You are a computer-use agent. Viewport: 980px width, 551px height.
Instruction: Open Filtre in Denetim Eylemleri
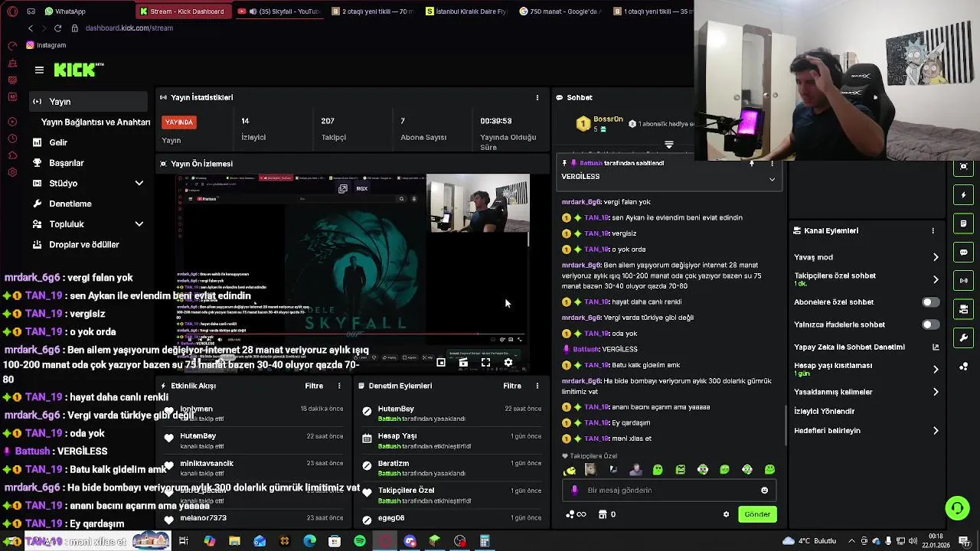tap(512, 386)
